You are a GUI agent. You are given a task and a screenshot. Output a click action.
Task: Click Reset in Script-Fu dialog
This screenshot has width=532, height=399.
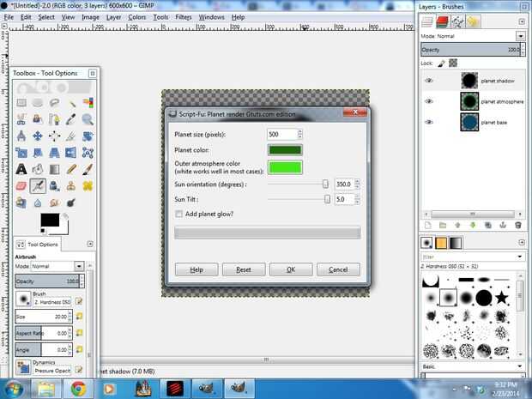(244, 269)
